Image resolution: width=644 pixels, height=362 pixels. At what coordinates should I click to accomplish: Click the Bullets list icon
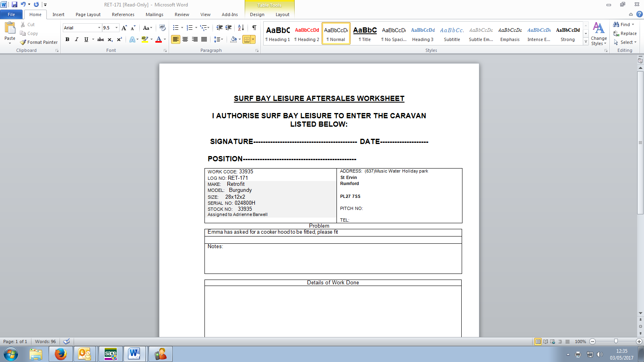(175, 28)
